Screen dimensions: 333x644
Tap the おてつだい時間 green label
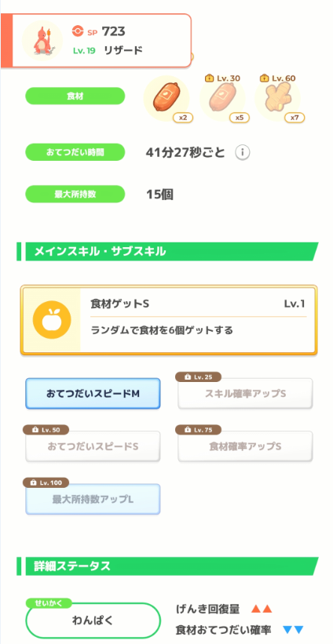75,152
